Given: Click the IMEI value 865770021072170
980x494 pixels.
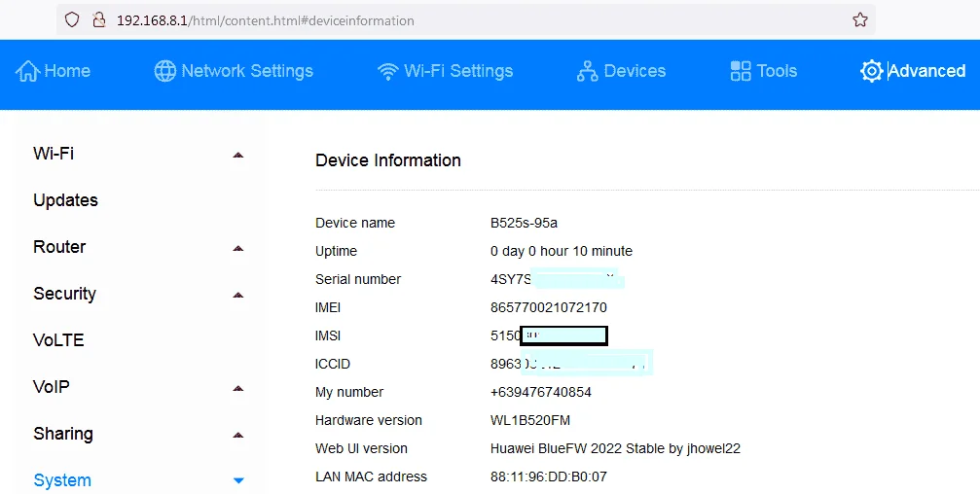Looking at the screenshot, I should pos(549,307).
